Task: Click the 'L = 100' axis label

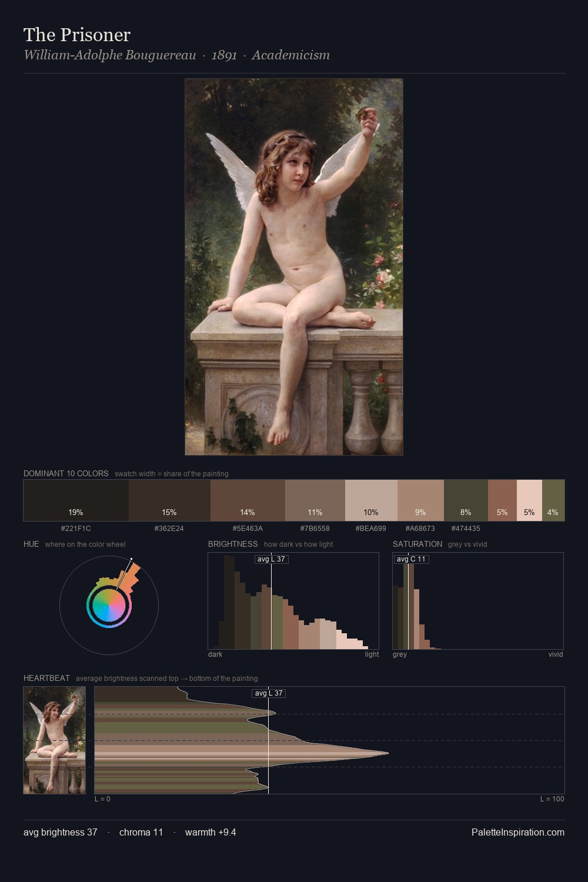Action: (x=552, y=799)
